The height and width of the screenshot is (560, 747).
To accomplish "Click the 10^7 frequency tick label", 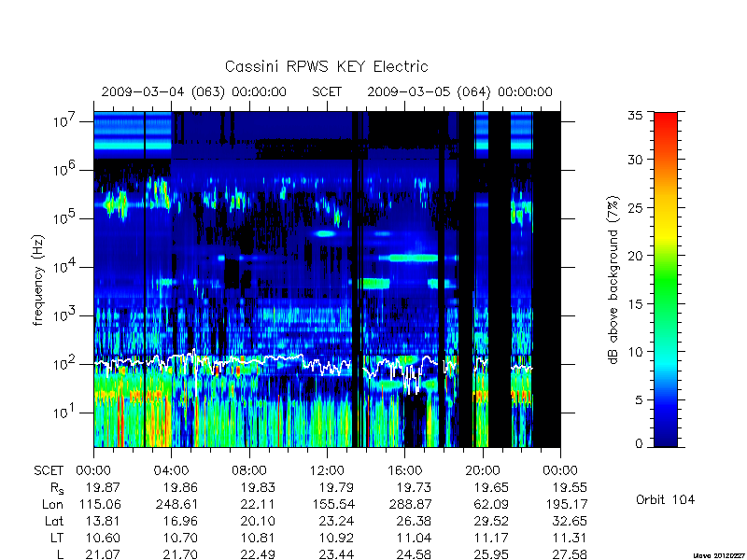I will 65,120.
